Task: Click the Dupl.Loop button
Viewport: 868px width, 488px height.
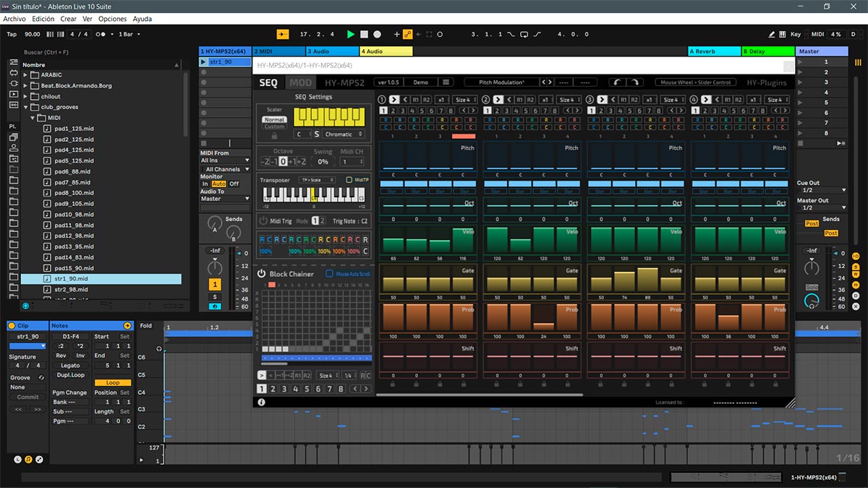Action: point(71,375)
